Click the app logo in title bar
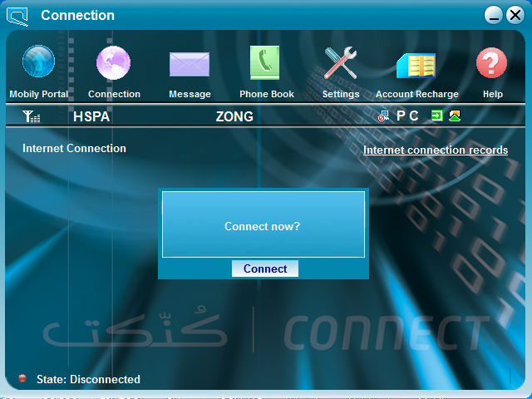532x399 pixels. point(17,17)
